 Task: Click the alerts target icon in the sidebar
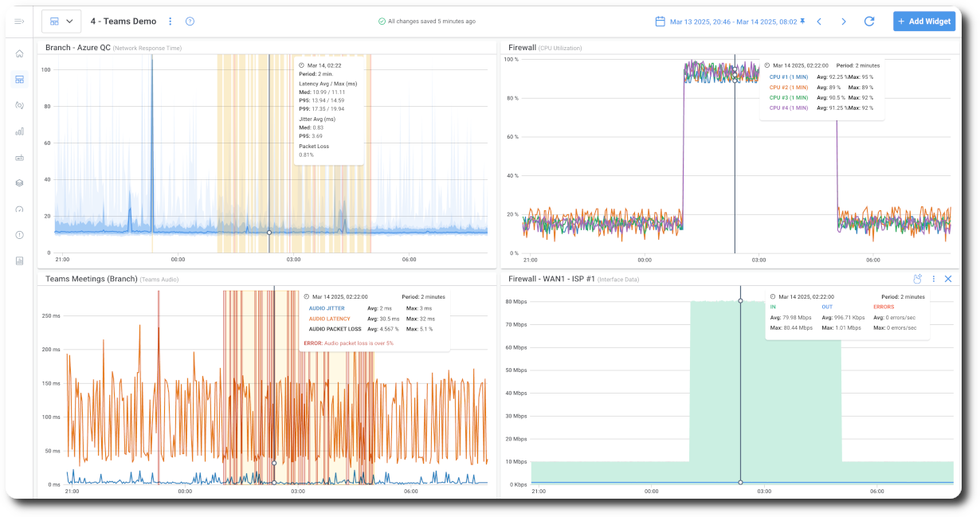[x=20, y=104]
